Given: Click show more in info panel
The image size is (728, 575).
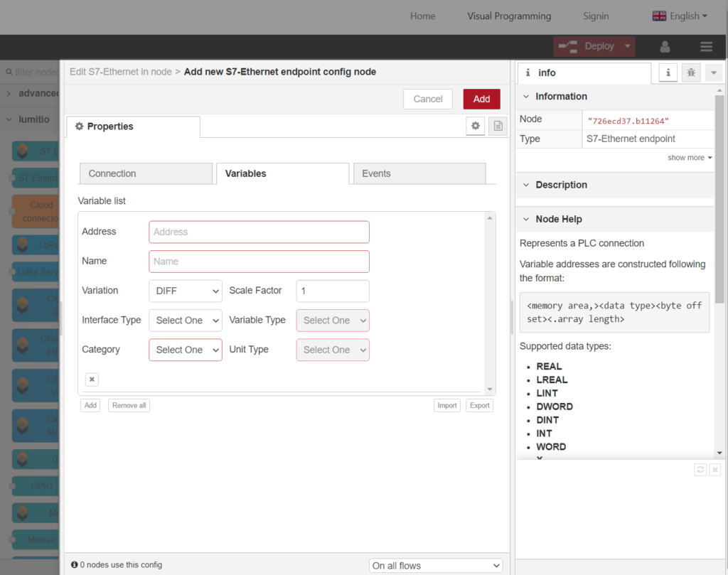Looking at the screenshot, I should coord(690,158).
